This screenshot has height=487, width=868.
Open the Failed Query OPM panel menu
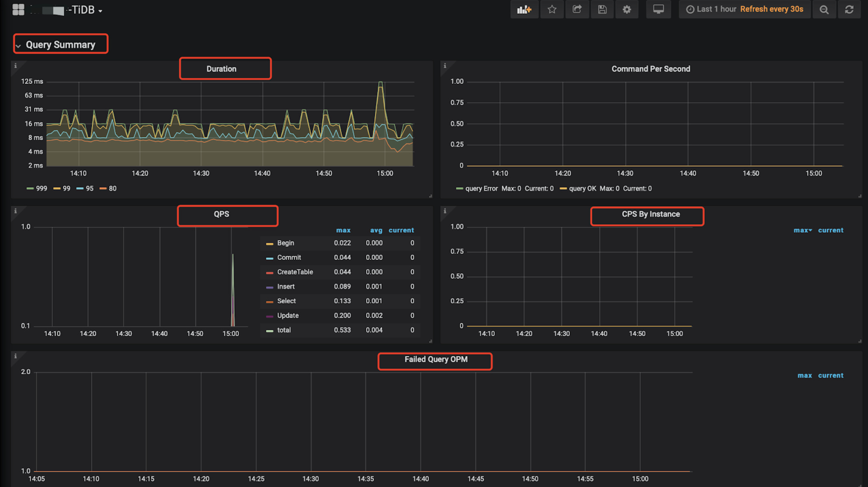(x=436, y=359)
